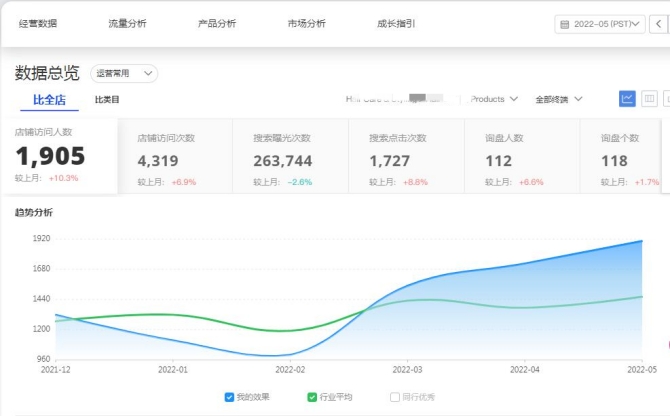
Task: Select the 比全店 tab
Action: [x=49, y=99]
